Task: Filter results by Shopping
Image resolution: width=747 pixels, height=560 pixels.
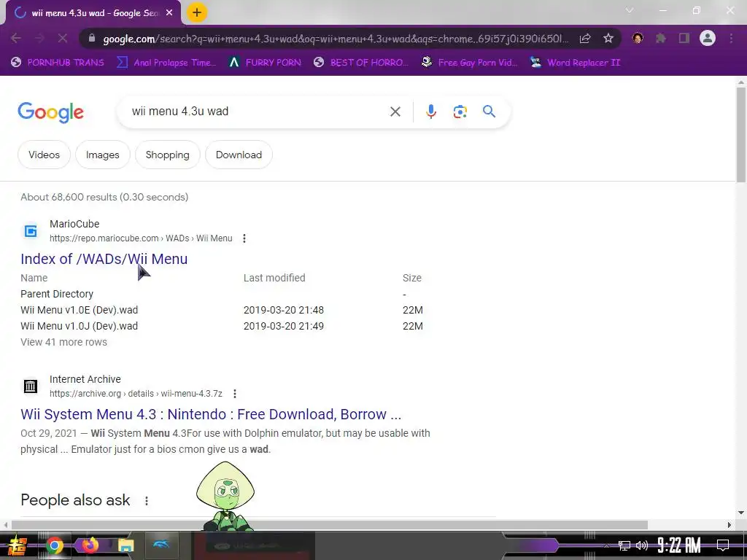Action: click(167, 155)
